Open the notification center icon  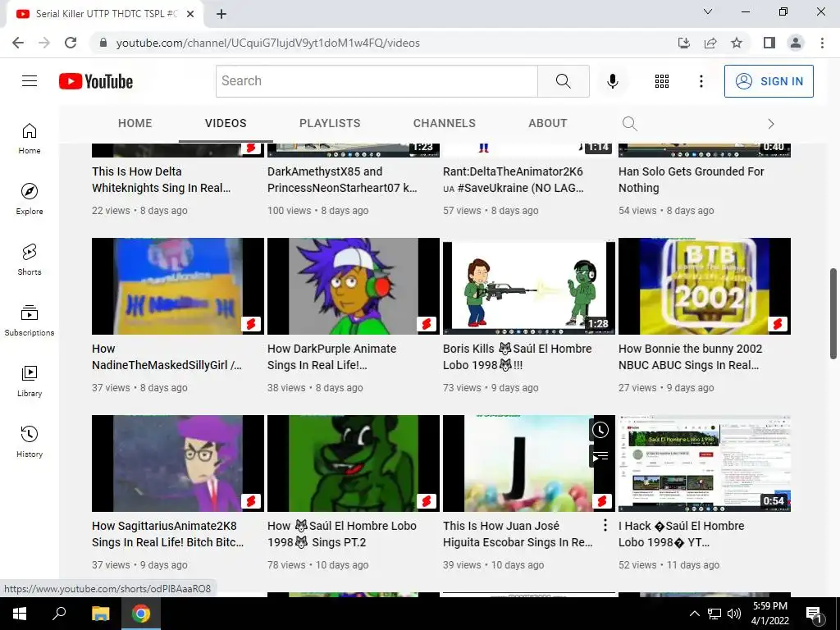(x=813, y=614)
